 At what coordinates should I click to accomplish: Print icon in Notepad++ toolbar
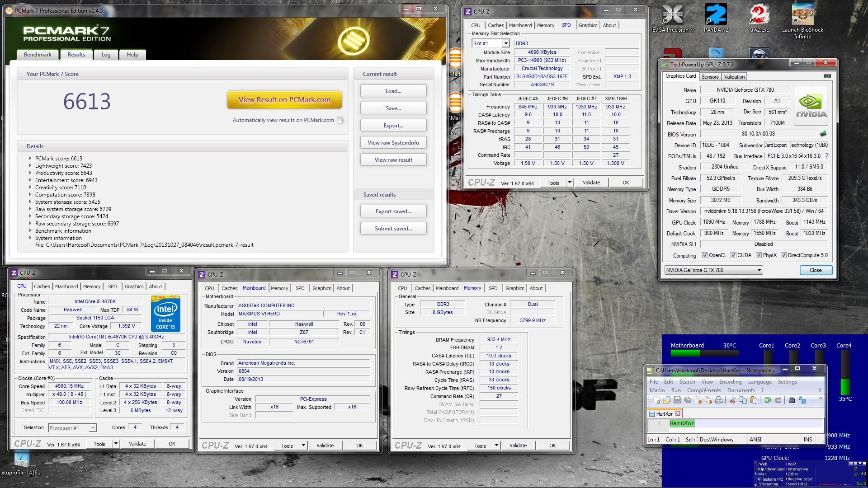719,400
